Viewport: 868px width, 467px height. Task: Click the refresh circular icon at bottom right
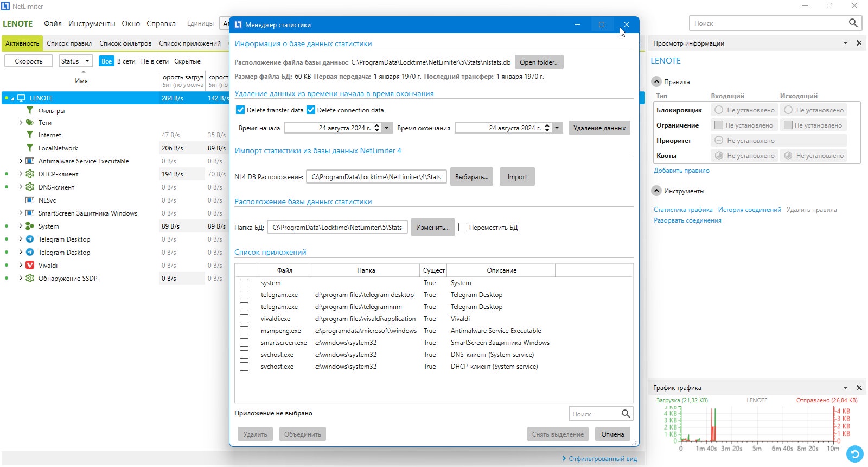coord(855,453)
